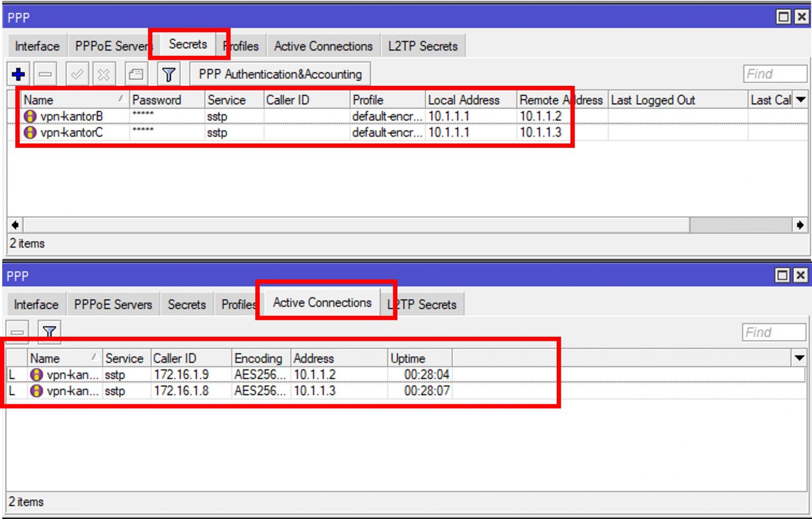Open the L2TP Secrets tab

(x=423, y=46)
